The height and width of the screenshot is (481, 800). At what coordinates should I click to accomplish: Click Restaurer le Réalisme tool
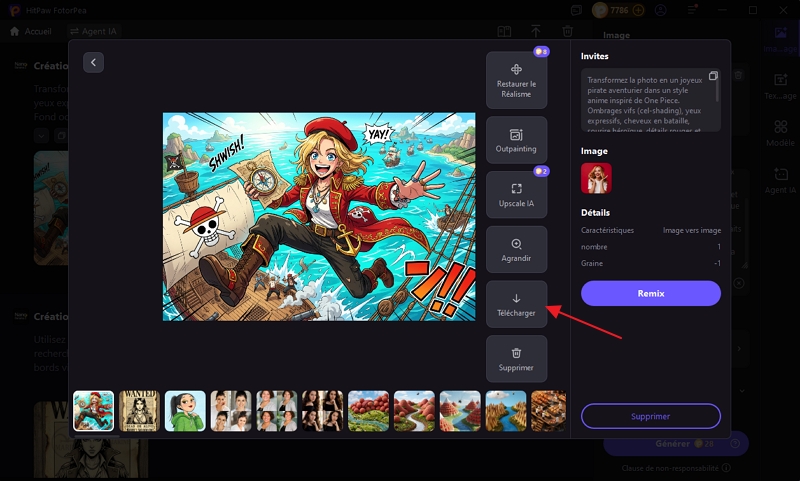pyautogui.click(x=516, y=80)
